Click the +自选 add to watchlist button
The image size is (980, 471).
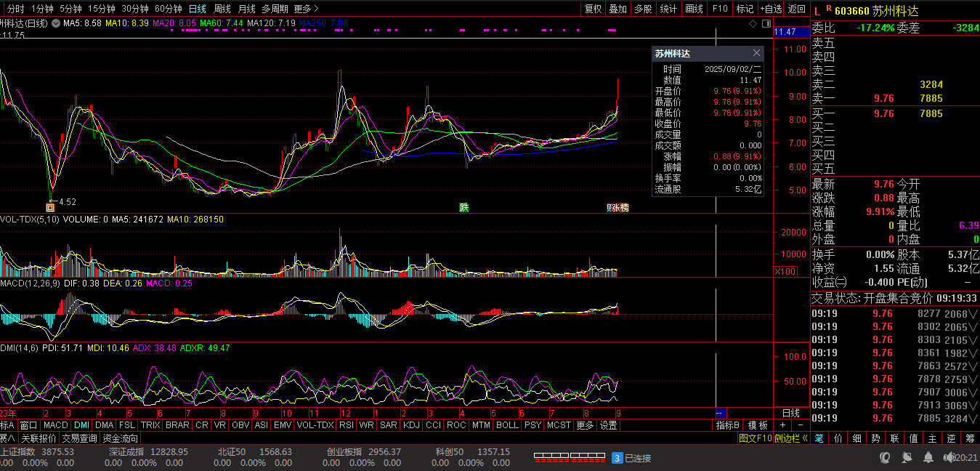pos(771,9)
